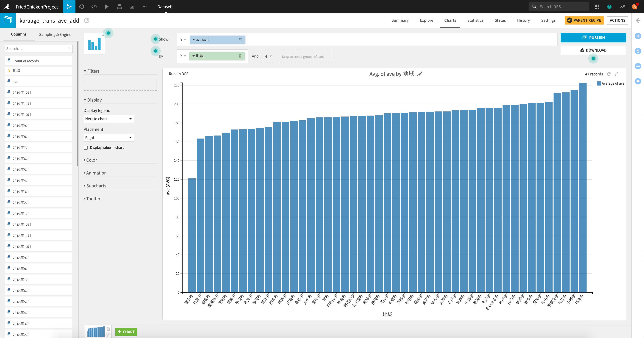Image resolution: width=644 pixels, height=338 pixels.
Task: Expand chart to fullscreen icon
Action: [x=616, y=74]
